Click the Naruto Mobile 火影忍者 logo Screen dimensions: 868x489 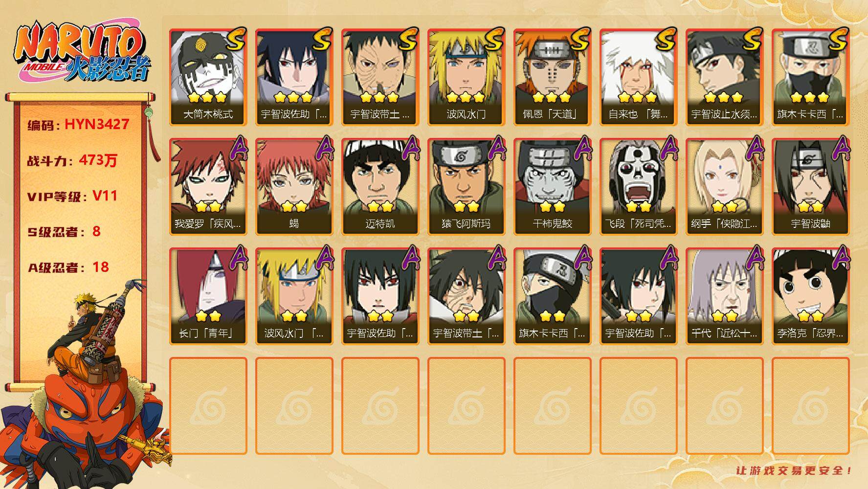pos(82,53)
